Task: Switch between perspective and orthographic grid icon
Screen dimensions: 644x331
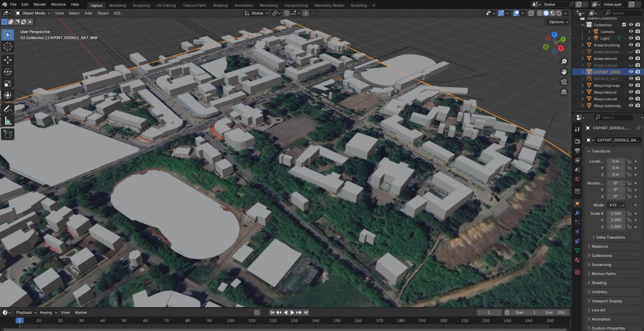Action: pos(564,92)
